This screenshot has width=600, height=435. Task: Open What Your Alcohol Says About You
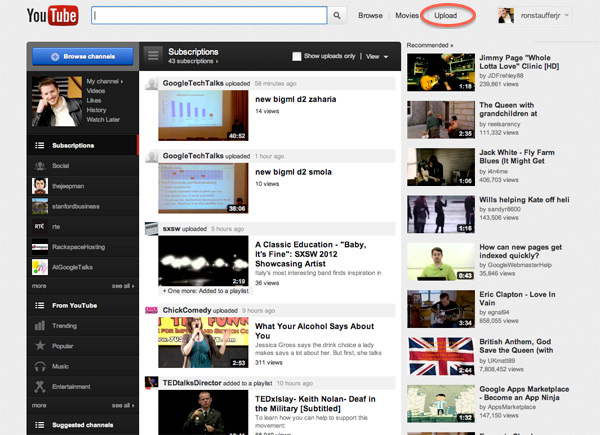(x=315, y=331)
